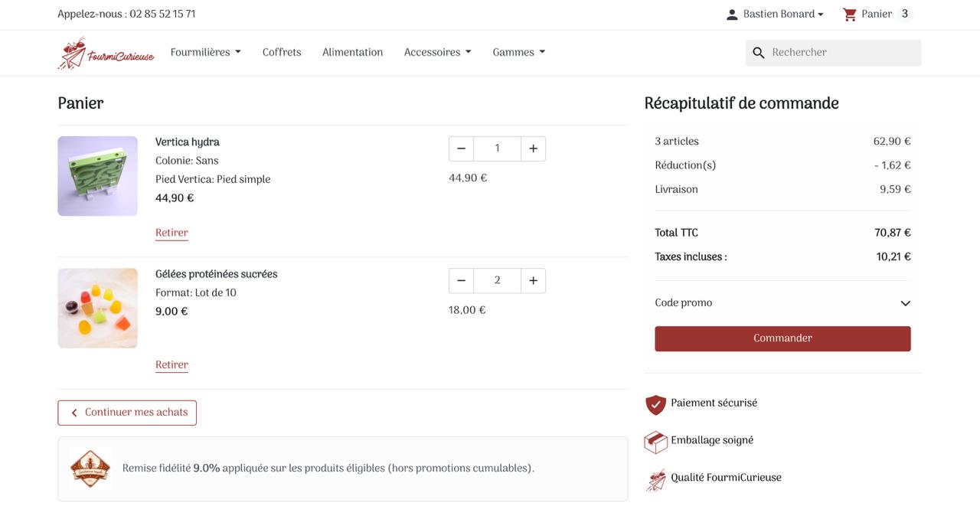
Task: Go to the Alimentation page
Action: coord(352,52)
